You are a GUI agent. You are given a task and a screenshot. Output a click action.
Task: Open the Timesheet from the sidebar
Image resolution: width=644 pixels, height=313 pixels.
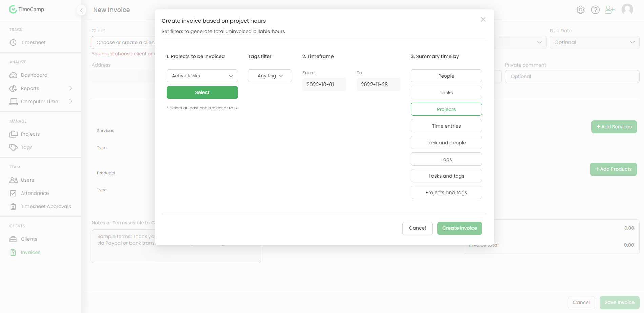(33, 42)
